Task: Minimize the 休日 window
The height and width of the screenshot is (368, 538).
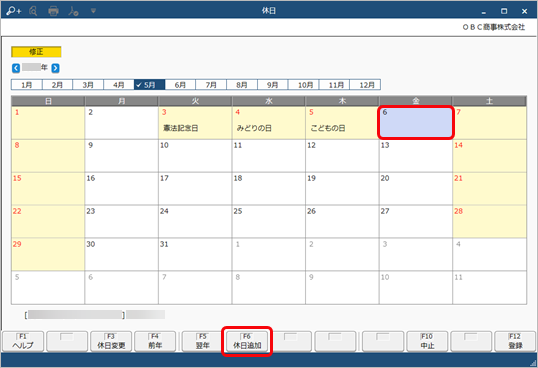Action: 484,12
